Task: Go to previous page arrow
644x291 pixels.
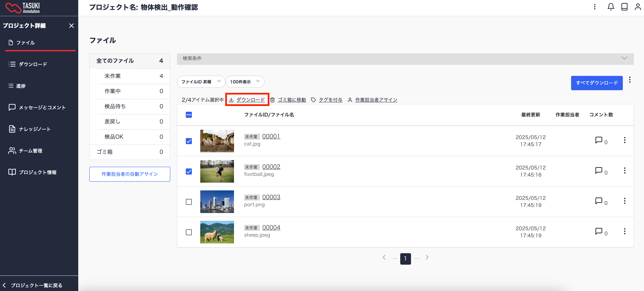Action: tap(384, 258)
